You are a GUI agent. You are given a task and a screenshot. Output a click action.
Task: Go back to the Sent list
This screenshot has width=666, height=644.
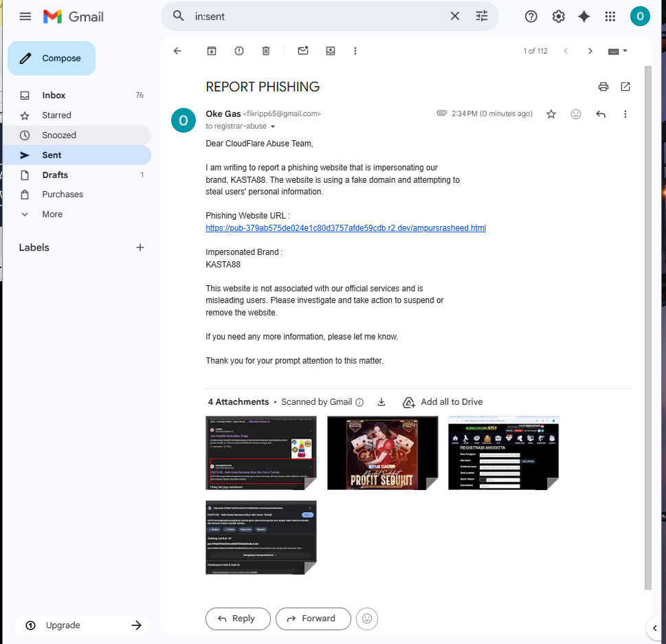(x=177, y=51)
